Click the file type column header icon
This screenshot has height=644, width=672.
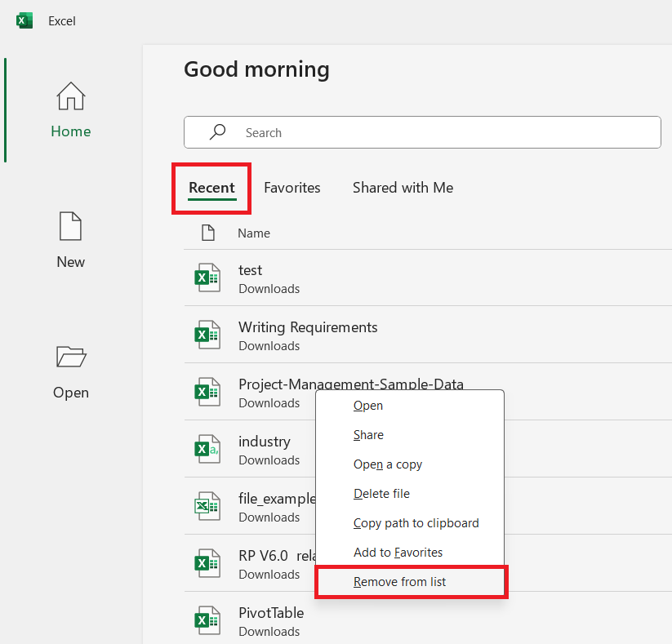(208, 233)
